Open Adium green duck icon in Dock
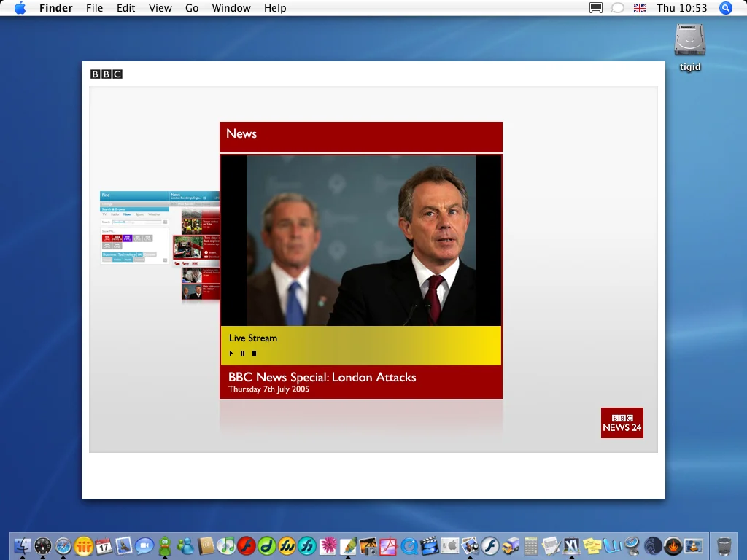 click(x=165, y=545)
